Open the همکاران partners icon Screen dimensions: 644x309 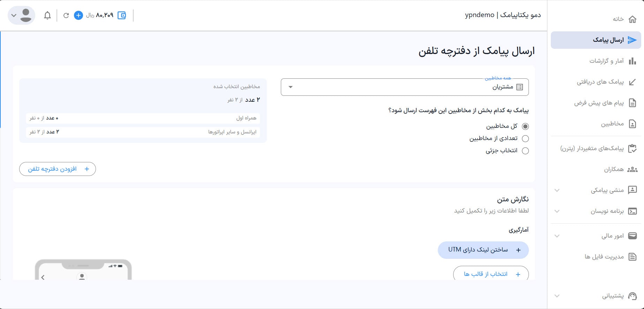pyautogui.click(x=632, y=170)
